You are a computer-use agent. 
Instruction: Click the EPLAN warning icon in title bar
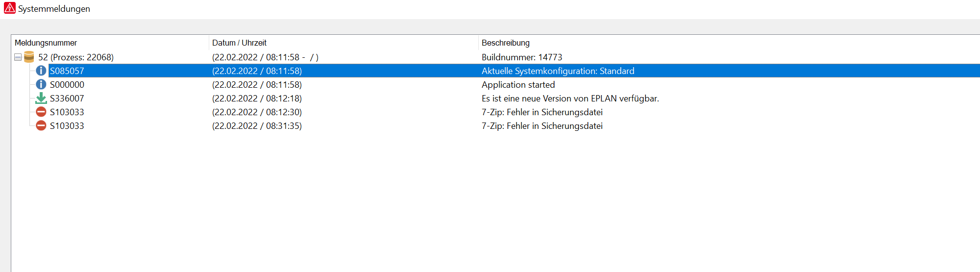[9, 8]
